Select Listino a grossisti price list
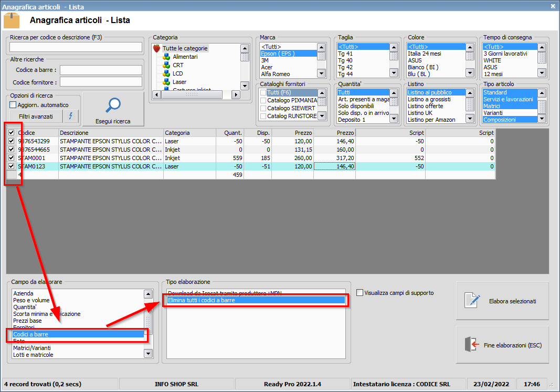The image size is (560, 392). coord(436,99)
